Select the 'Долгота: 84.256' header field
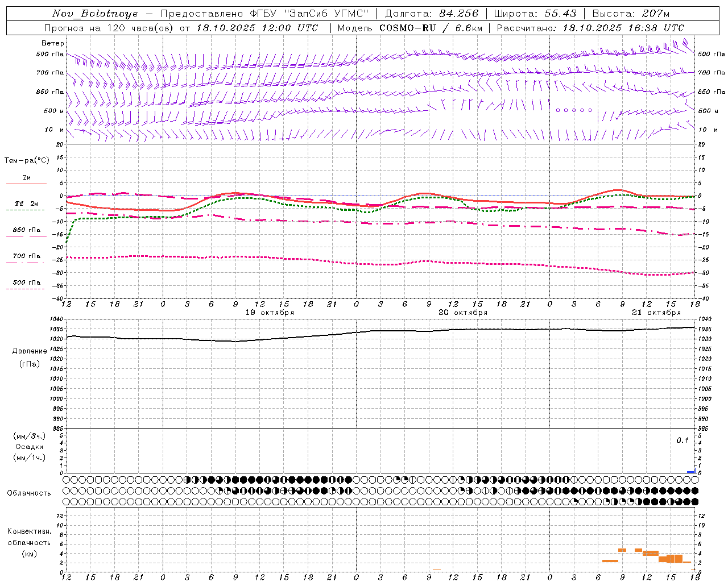Viewport: 728px width, 582px height. pyautogui.click(x=432, y=14)
